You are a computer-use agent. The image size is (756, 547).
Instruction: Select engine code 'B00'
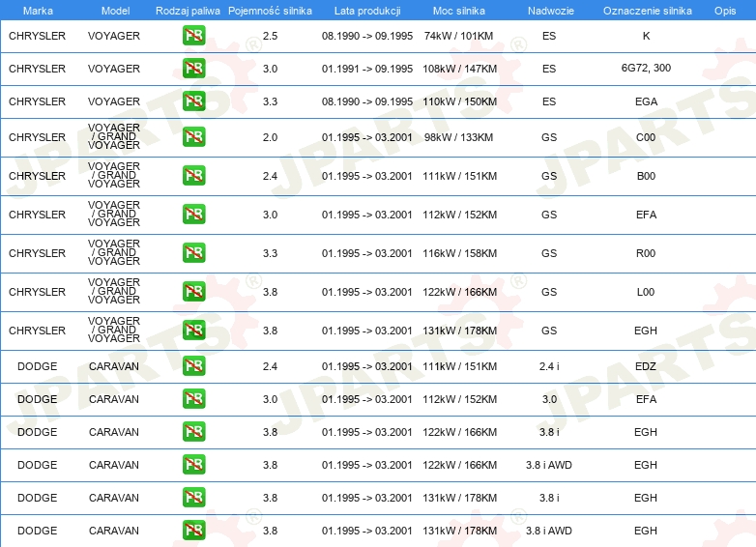pos(646,176)
